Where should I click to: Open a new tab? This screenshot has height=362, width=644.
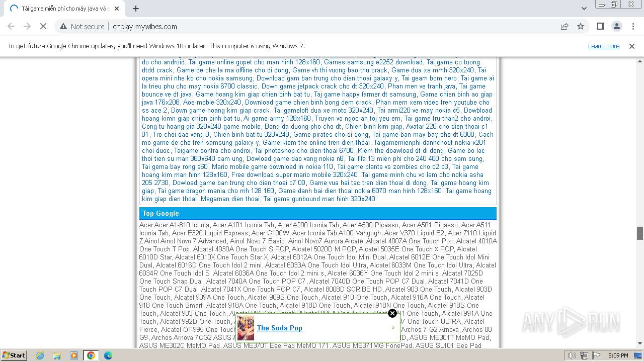pyautogui.click(x=136, y=9)
